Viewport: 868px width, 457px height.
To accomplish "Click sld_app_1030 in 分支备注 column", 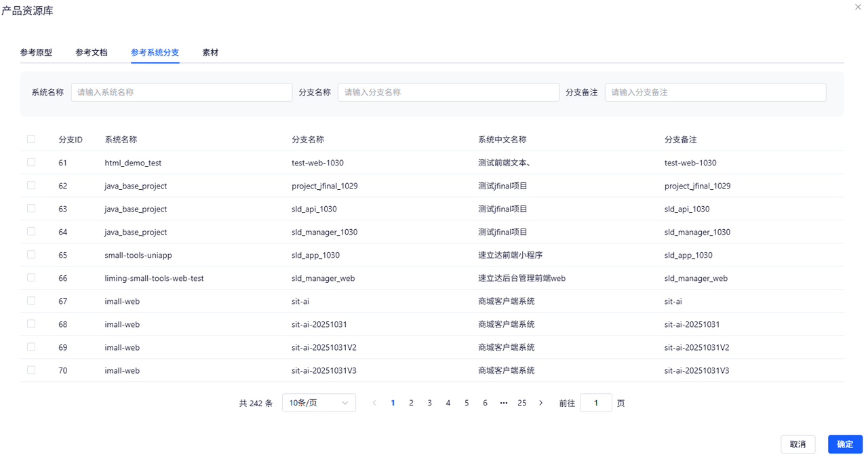I will coord(688,255).
